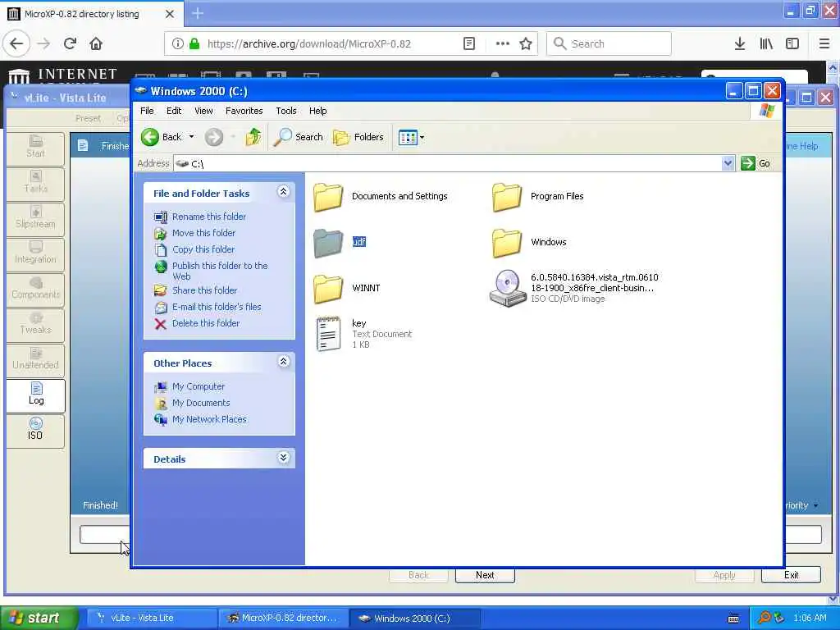Screen dimensions: 840x630
Task: Open the File menu
Action: [147, 111]
